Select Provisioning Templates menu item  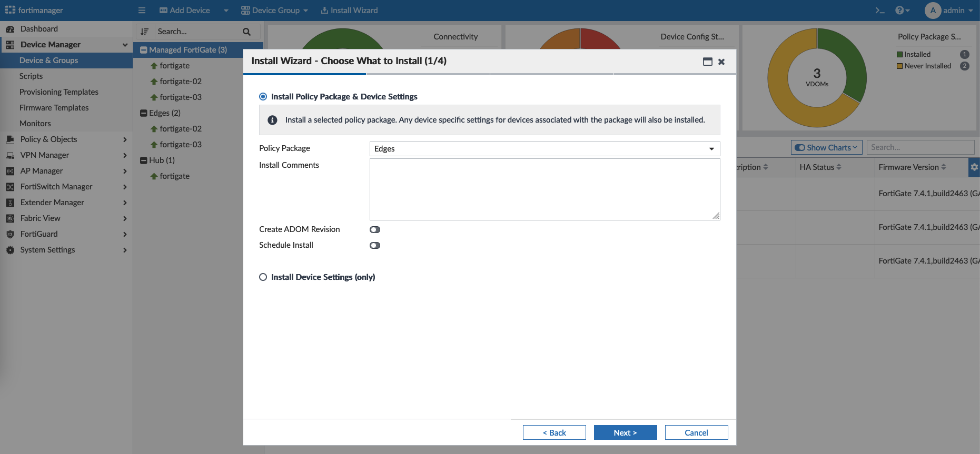pyautogui.click(x=59, y=92)
